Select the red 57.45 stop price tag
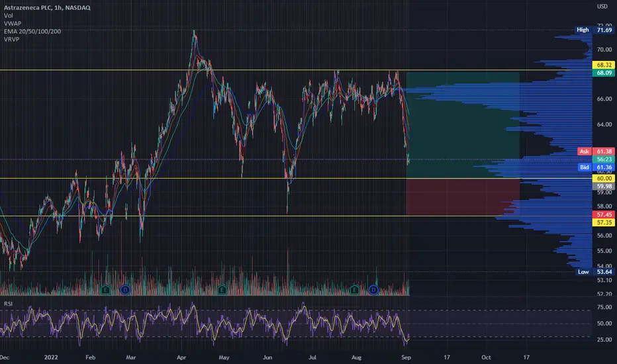Viewport: 617px width, 364px height. (x=604, y=214)
